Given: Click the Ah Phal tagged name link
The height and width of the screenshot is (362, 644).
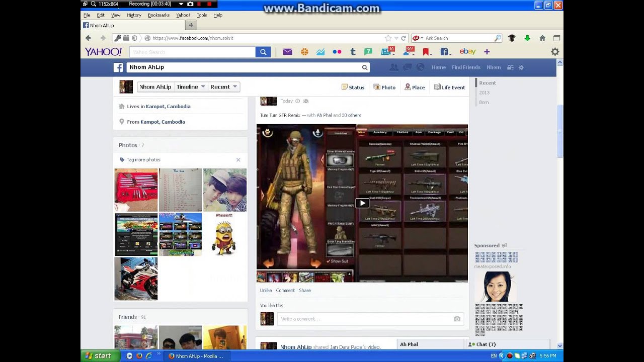Looking at the screenshot, I should pos(324,116).
